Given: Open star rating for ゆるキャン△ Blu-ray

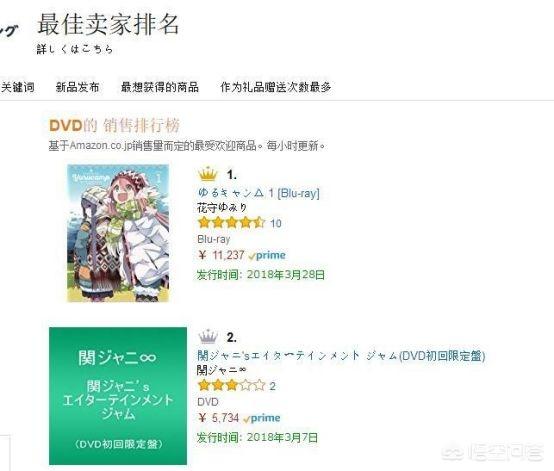Looking at the screenshot, I should click(231, 223).
